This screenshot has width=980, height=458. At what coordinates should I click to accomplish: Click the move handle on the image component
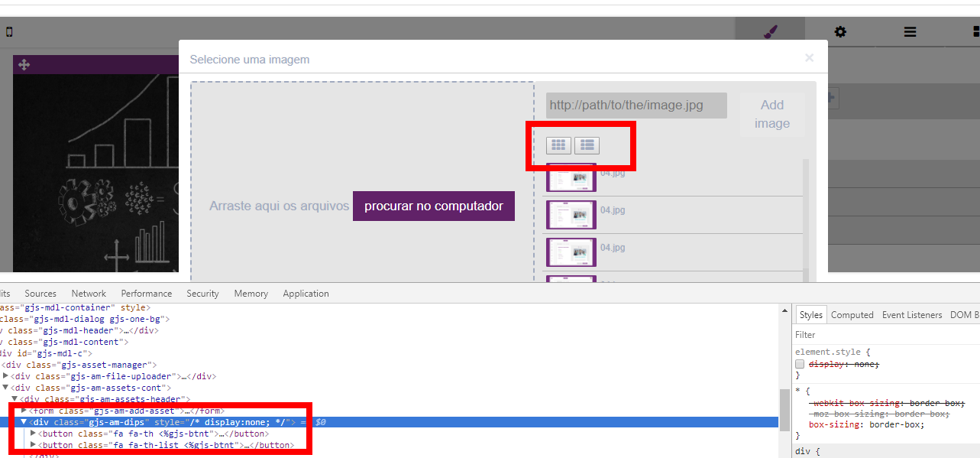pyautogui.click(x=24, y=65)
